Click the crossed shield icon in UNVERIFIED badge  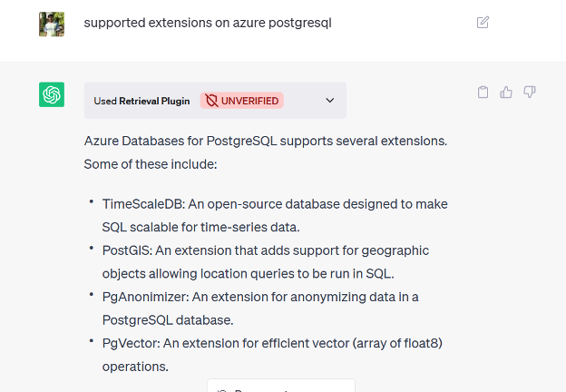(211, 101)
